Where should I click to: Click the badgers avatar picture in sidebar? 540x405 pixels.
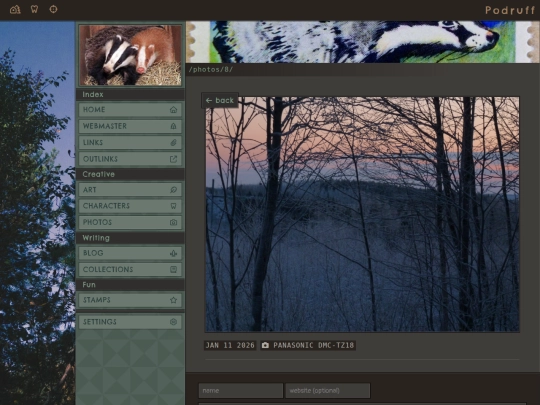point(130,55)
